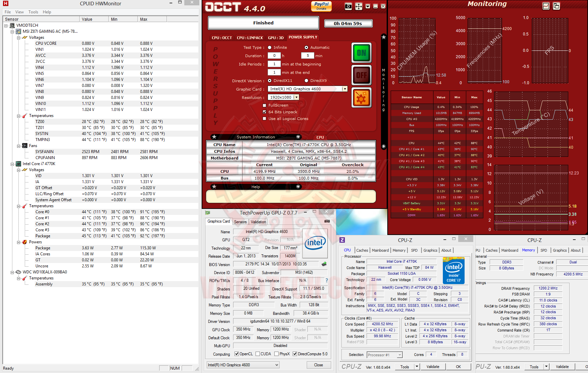Image resolution: width=588 pixels, height=373 pixels.
Task: Click GPU-Z screenshot camera icon
Action: (327, 221)
